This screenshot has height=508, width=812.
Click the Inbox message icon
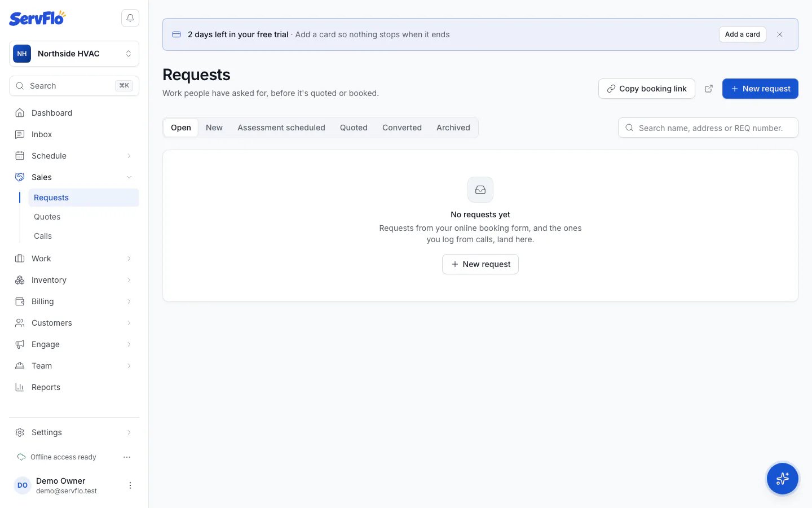point(20,134)
